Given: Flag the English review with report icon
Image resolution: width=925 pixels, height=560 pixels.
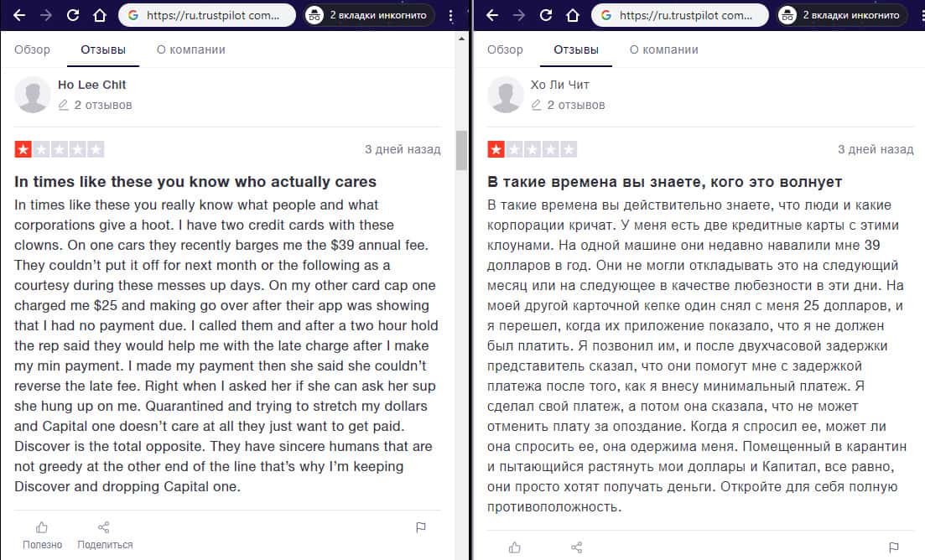Looking at the screenshot, I should click(421, 527).
